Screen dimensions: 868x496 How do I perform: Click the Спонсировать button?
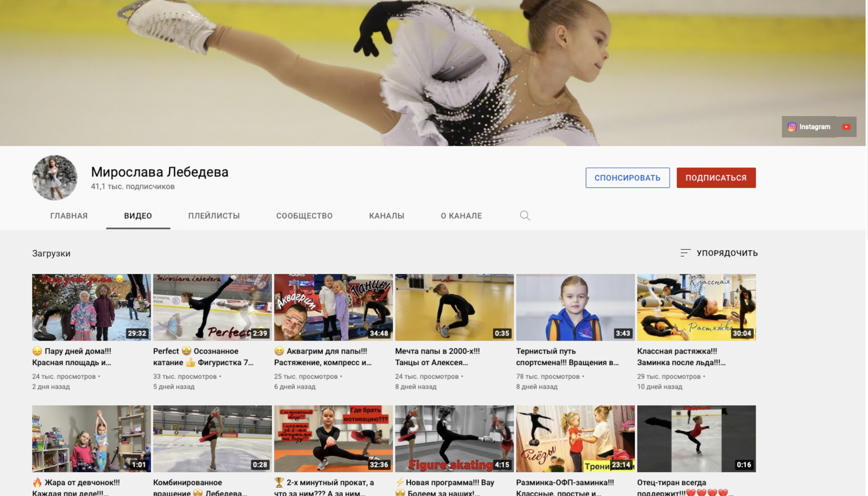627,178
